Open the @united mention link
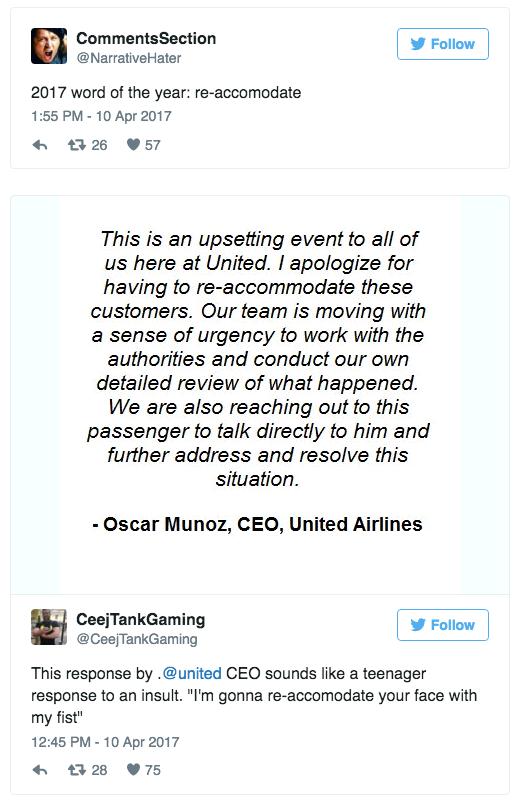The image size is (520, 809). click(x=192, y=673)
